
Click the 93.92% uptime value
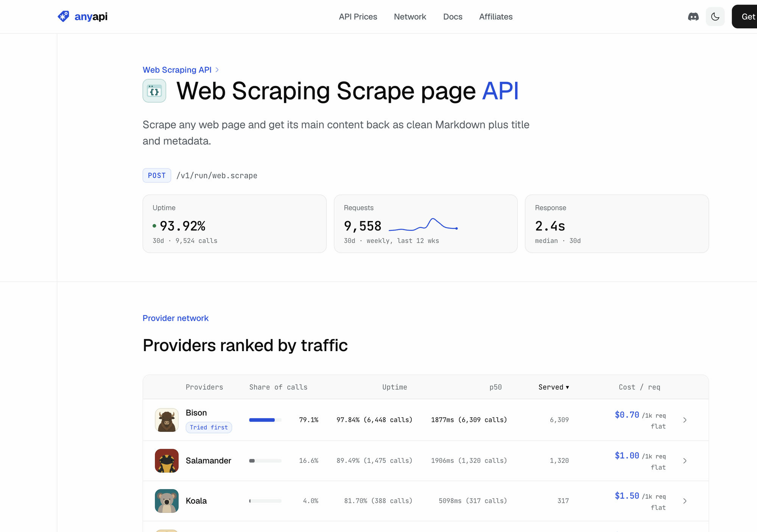click(182, 226)
